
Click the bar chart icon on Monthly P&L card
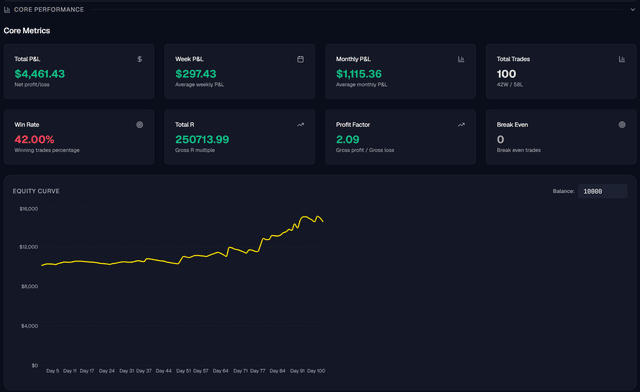[x=461, y=59]
